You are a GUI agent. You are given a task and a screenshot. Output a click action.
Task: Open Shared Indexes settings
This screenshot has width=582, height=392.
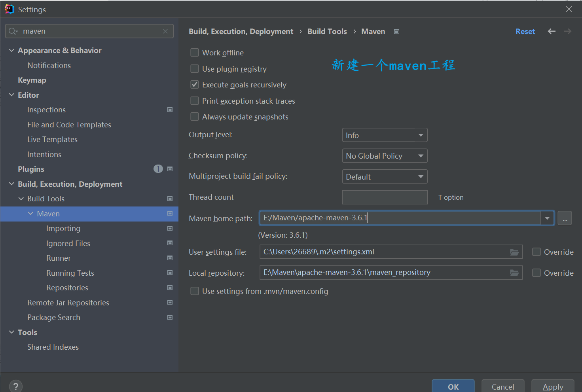(x=53, y=347)
